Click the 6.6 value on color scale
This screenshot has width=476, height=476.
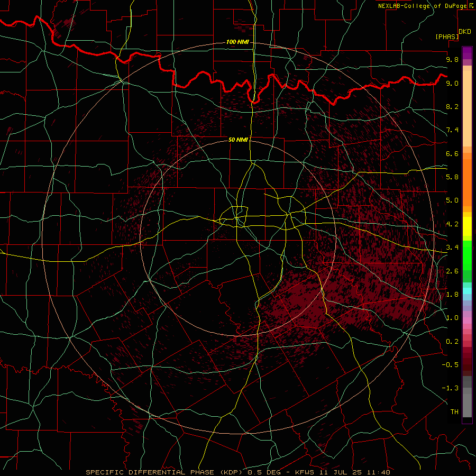tap(452, 153)
